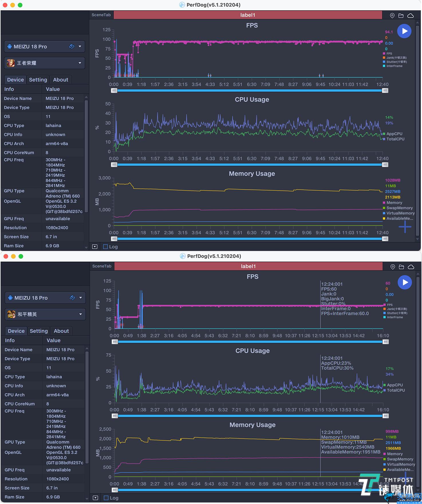Screen dimensions: 422x504
Task: Open the 王者荣耀 app selection dropdown
Action: click(44, 63)
